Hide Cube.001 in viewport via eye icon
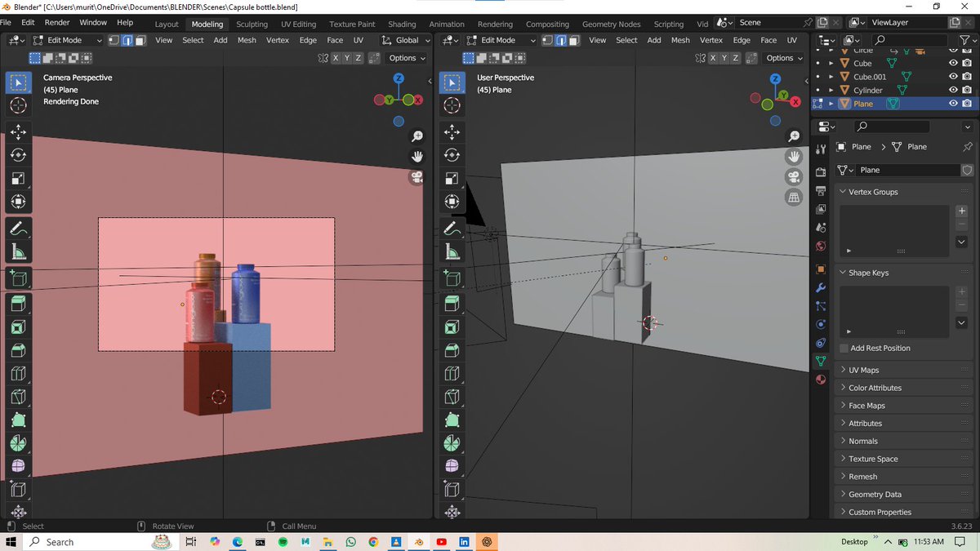 click(x=953, y=77)
